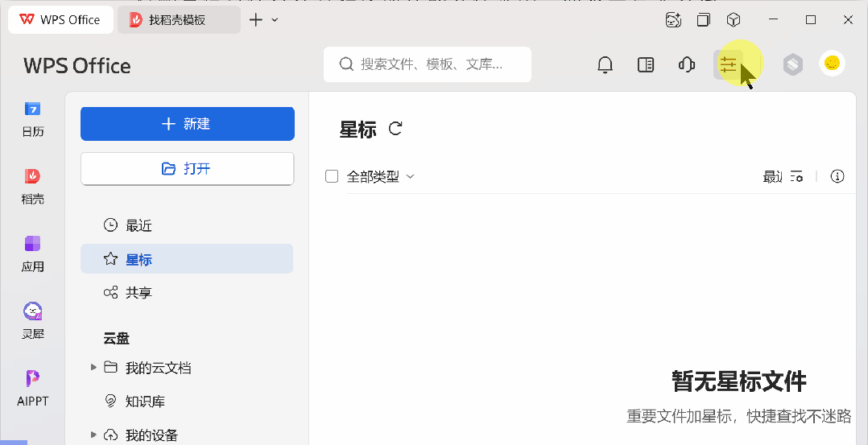
Task: Open 日历 calendar in left sidebar
Action: click(x=33, y=119)
